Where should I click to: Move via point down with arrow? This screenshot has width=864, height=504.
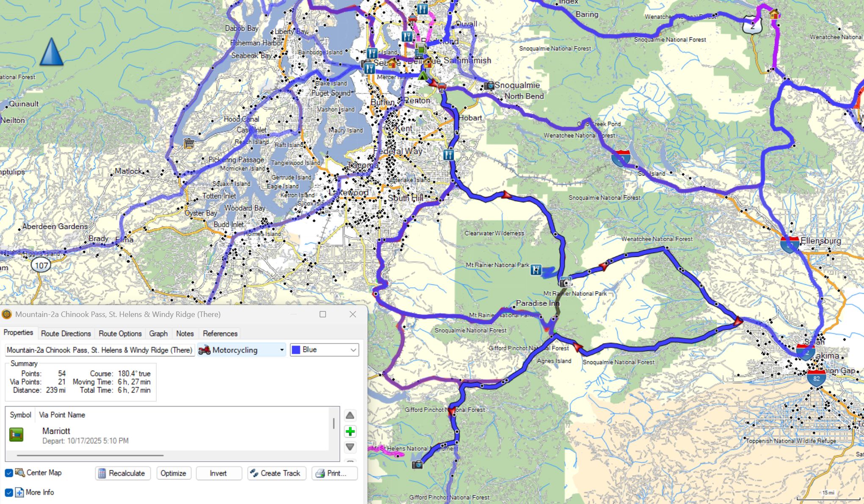(350, 447)
